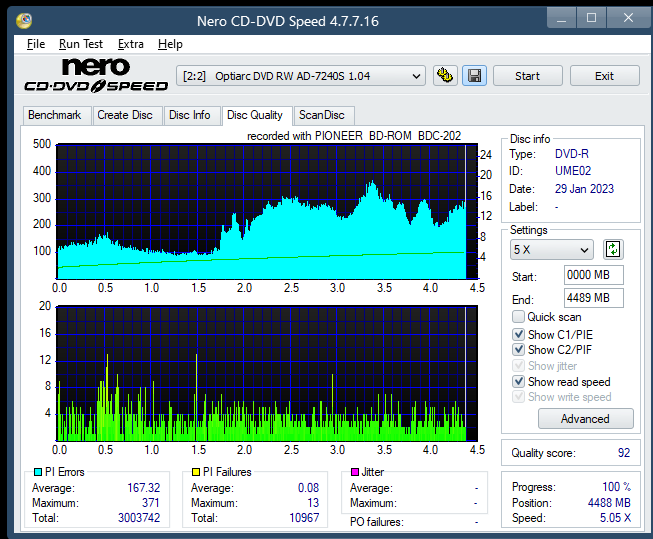Click the nero CD-DVD SPEED logo
653x539 pixels.
(x=96, y=75)
